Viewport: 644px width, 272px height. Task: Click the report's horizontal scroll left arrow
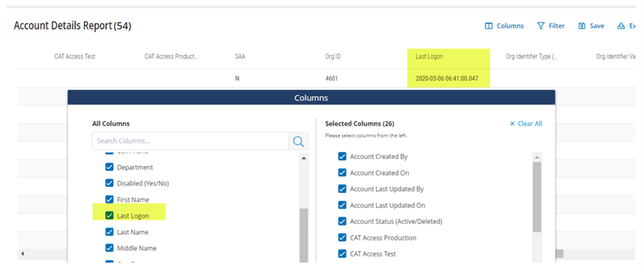[22, 254]
